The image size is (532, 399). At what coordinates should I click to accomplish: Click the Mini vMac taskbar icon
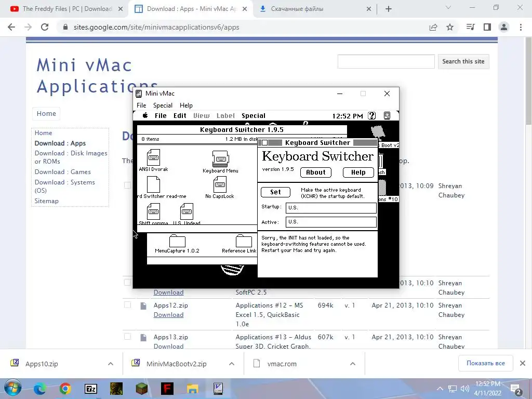click(x=218, y=389)
